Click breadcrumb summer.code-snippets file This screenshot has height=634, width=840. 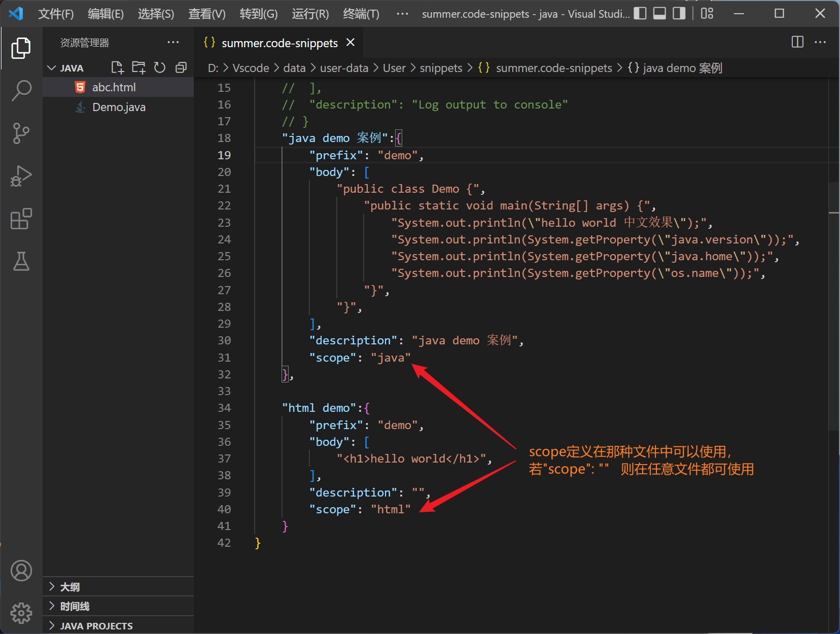click(x=545, y=68)
